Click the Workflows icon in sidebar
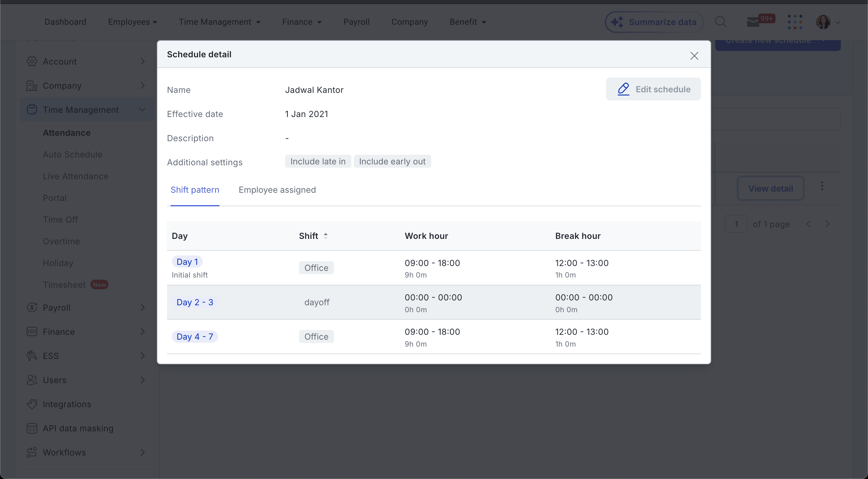This screenshot has height=479, width=868. [32, 452]
